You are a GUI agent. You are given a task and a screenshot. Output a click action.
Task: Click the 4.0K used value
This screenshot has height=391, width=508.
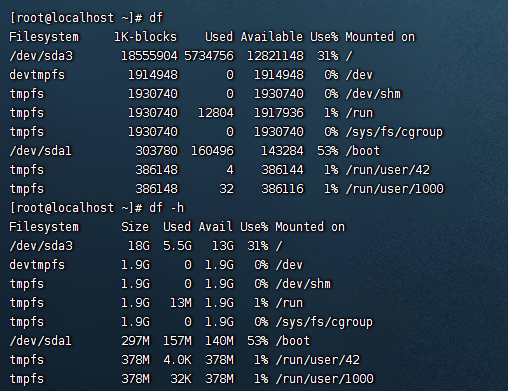pyautogui.click(x=177, y=360)
